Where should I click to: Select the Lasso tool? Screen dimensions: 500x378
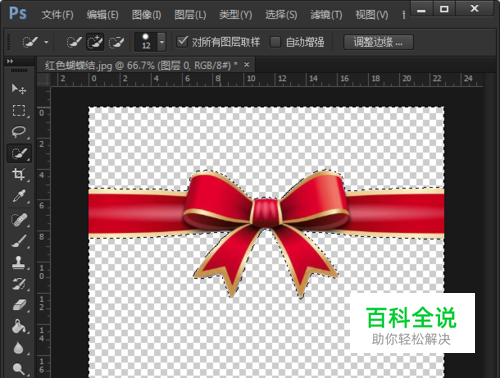coord(19,132)
